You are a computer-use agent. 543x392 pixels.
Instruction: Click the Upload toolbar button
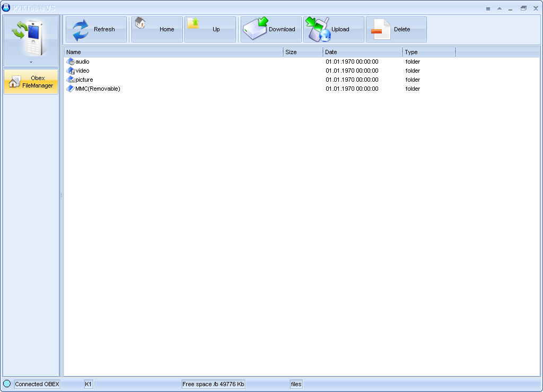tap(334, 29)
